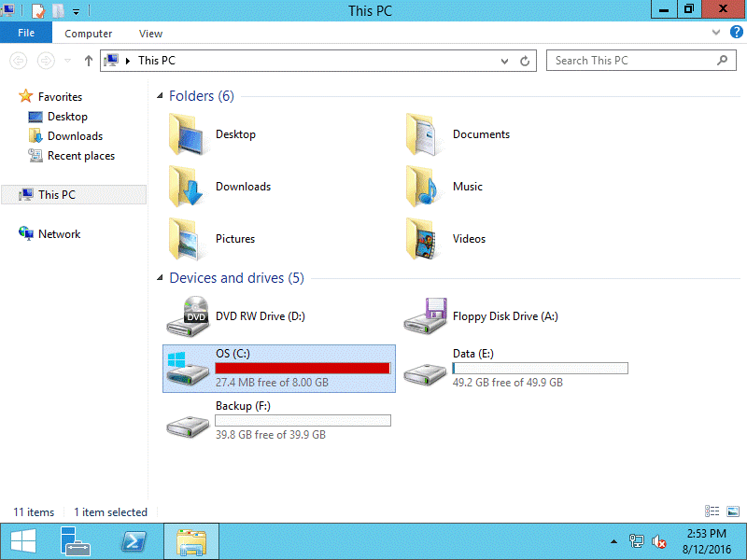The width and height of the screenshot is (747, 560).
Task: Launch Server Manager from the taskbar
Action: tap(75, 541)
